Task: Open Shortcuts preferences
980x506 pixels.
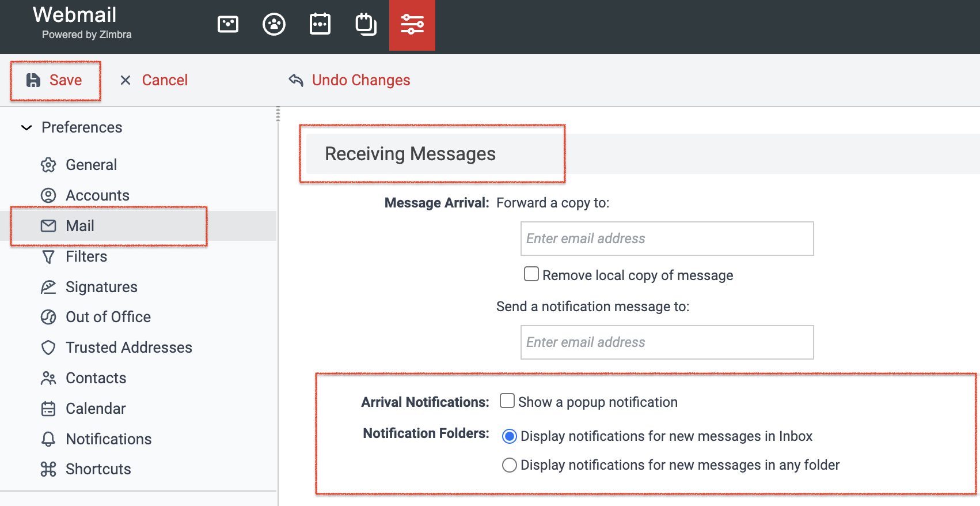Action: coord(98,469)
